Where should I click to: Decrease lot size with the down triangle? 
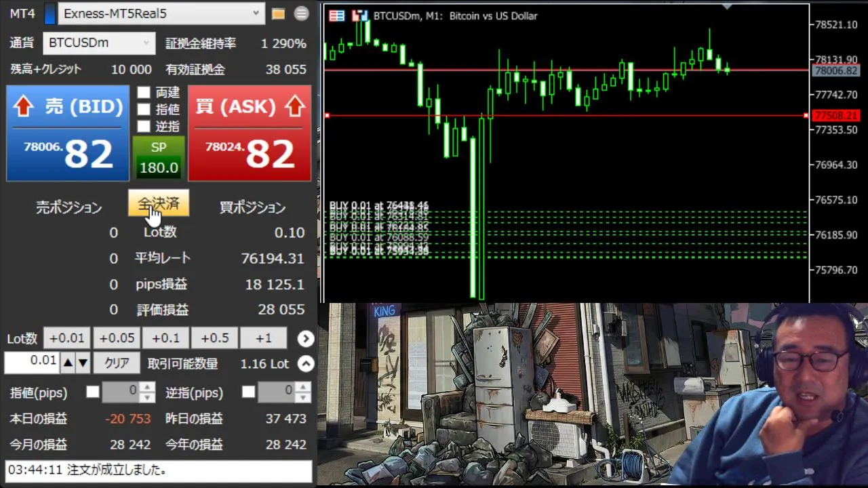(83, 363)
